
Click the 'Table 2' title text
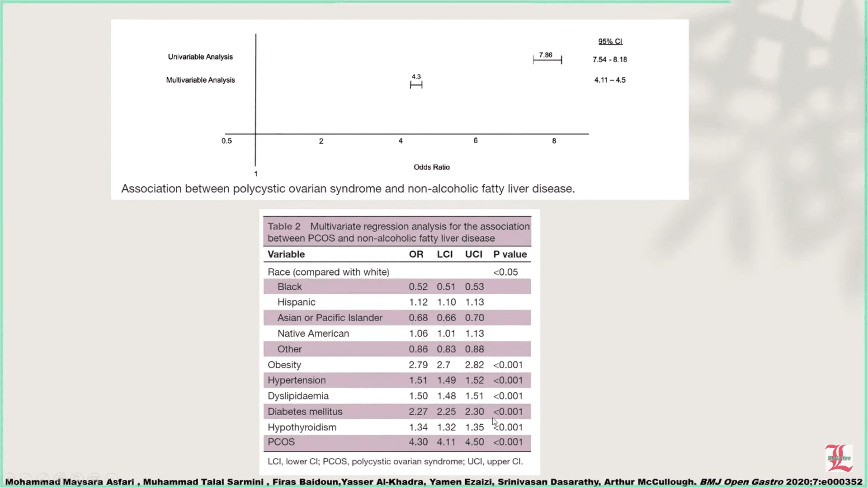pyautogui.click(x=284, y=226)
